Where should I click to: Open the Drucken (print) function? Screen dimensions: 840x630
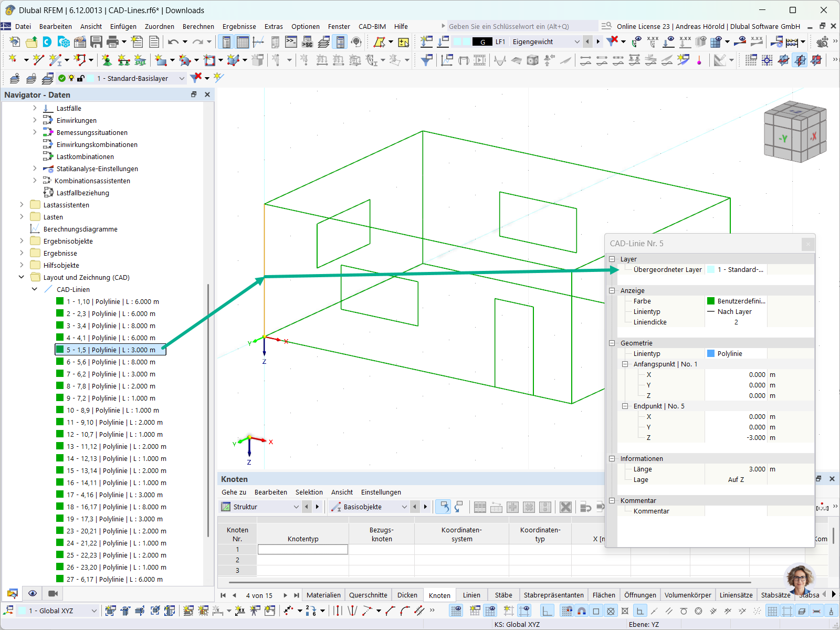[111, 41]
